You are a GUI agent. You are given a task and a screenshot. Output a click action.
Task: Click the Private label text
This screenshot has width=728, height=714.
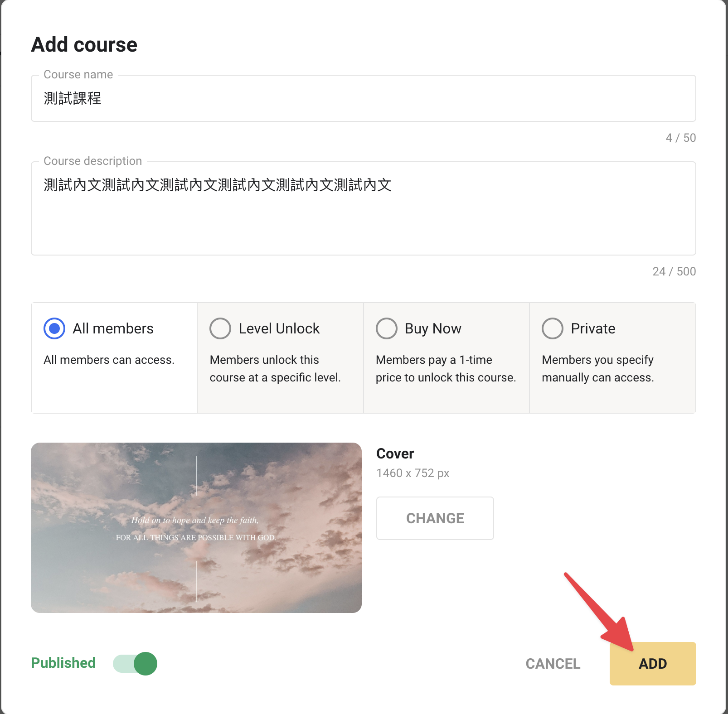(593, 328)
